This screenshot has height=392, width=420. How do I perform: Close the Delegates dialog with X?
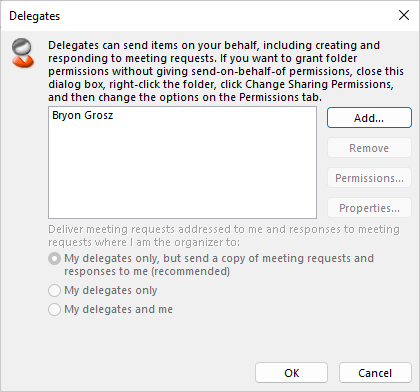click(404, 15)
